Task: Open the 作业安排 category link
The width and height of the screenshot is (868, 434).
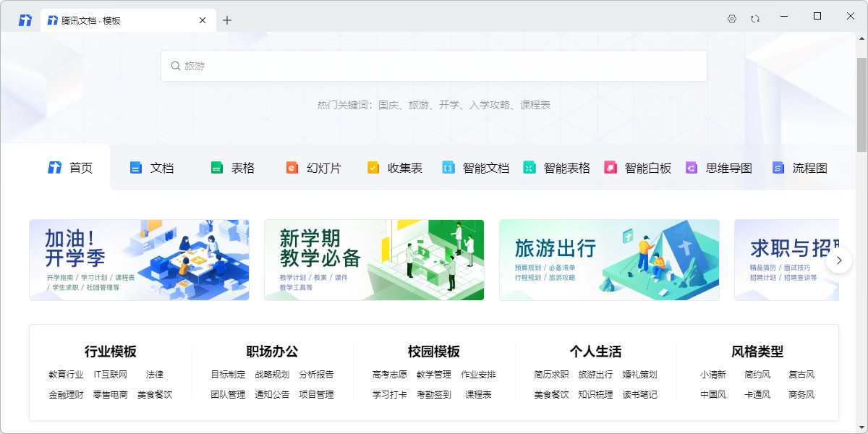Action: point(479,375)
